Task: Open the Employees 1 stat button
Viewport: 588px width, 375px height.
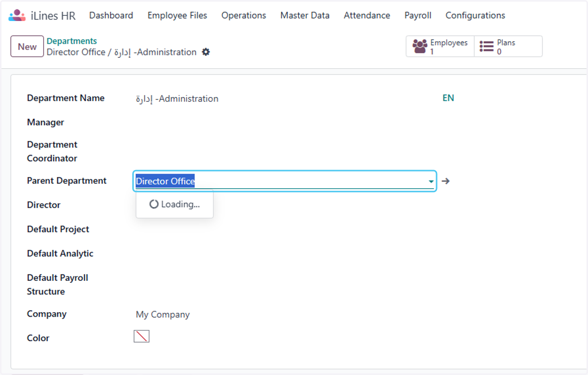Action: pos(440,47)
